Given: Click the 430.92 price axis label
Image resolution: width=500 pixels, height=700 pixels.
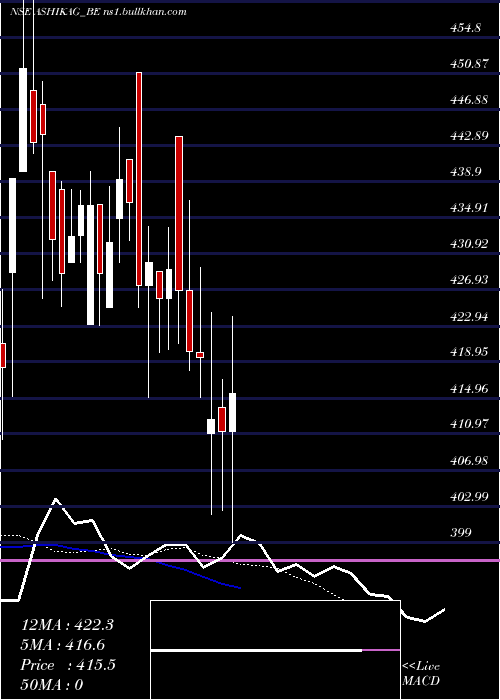Looking at the screenshot, I should (468, 245).
